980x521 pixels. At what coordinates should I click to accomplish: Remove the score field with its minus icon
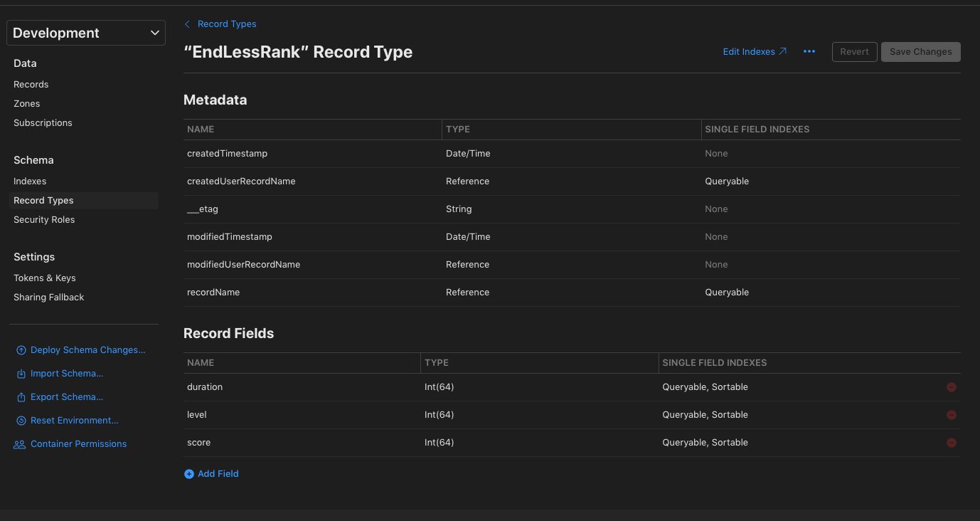click(x=952, y=443)
